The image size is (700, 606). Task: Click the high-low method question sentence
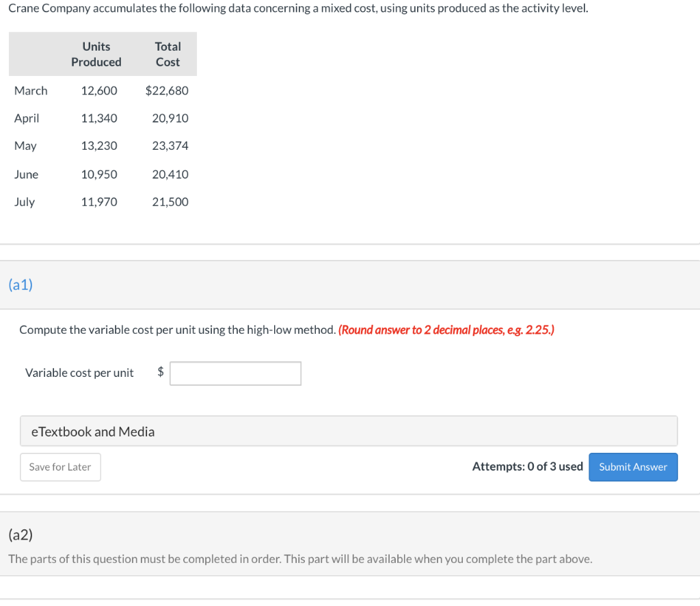click(x=178, y=330)
